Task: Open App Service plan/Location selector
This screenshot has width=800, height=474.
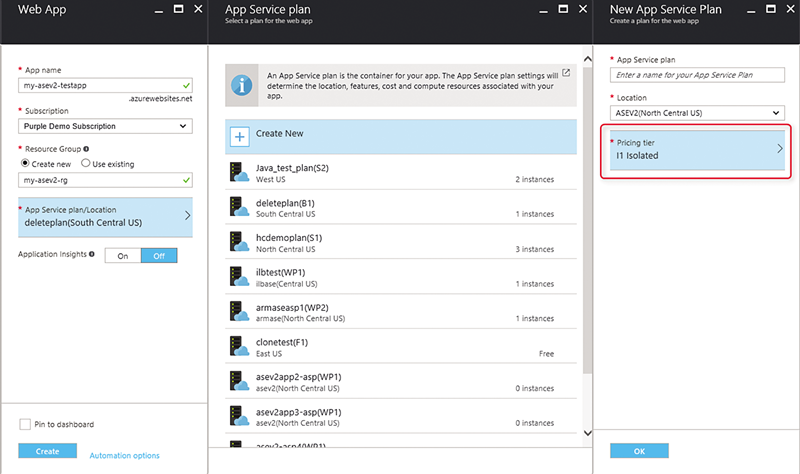Action: pyautogui.click(x=105, y=217)
